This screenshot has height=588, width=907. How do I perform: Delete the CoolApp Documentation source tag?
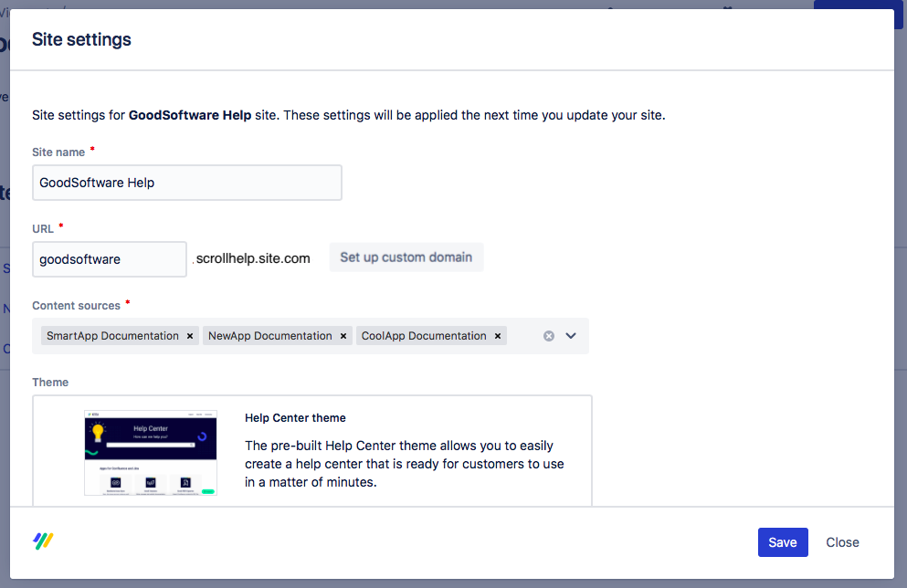click(x=498, y=336)
